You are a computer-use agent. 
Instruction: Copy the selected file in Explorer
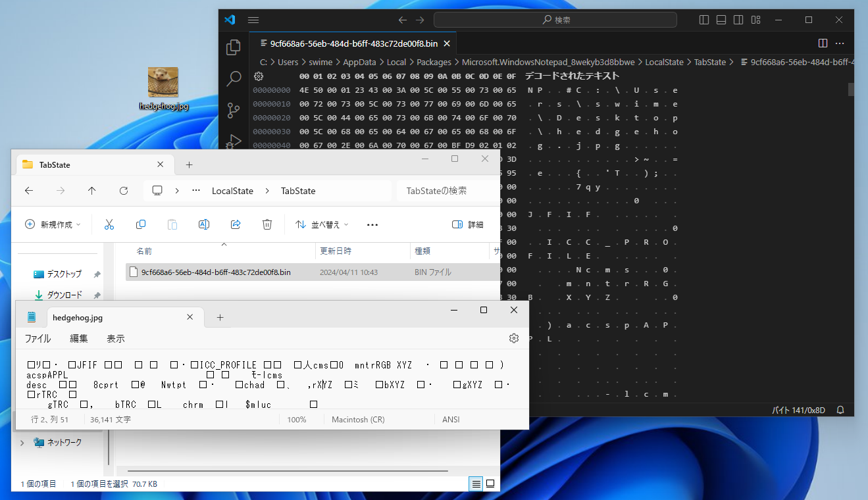[141, 224]
